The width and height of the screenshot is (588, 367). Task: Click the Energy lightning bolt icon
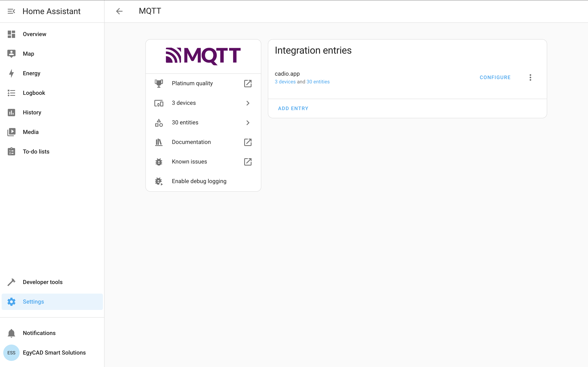[11, 73]
